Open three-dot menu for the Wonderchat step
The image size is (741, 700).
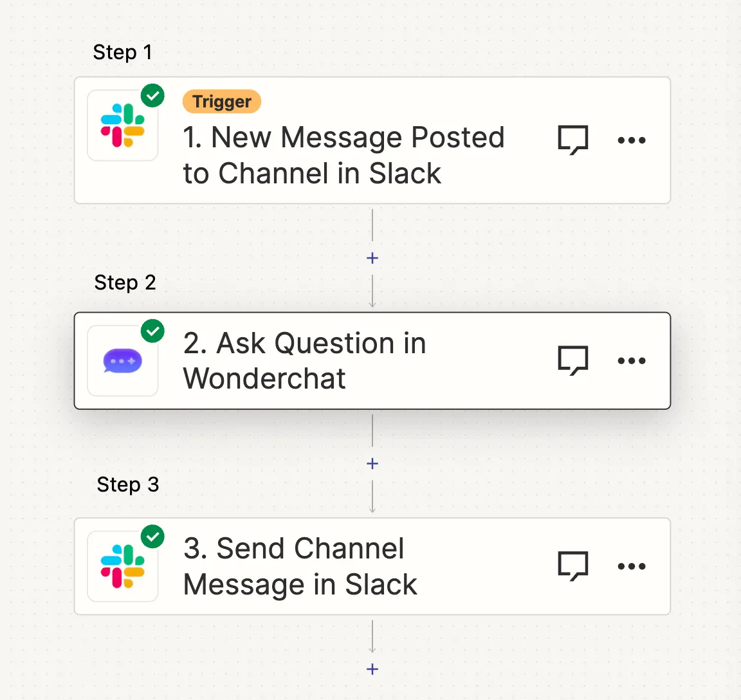pos(631,361)
